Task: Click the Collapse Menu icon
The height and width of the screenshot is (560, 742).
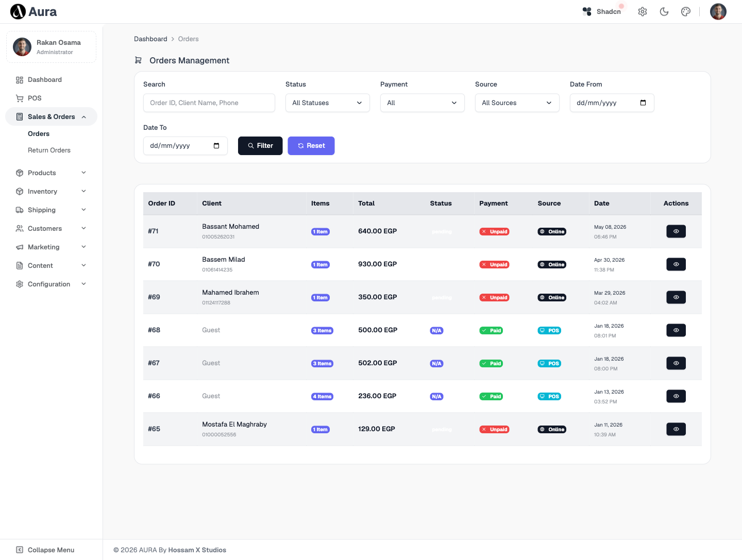Action: click(20, 550)
